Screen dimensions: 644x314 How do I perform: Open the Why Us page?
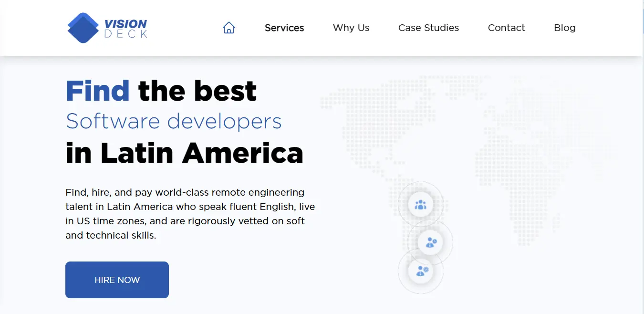tap(351, 28)
